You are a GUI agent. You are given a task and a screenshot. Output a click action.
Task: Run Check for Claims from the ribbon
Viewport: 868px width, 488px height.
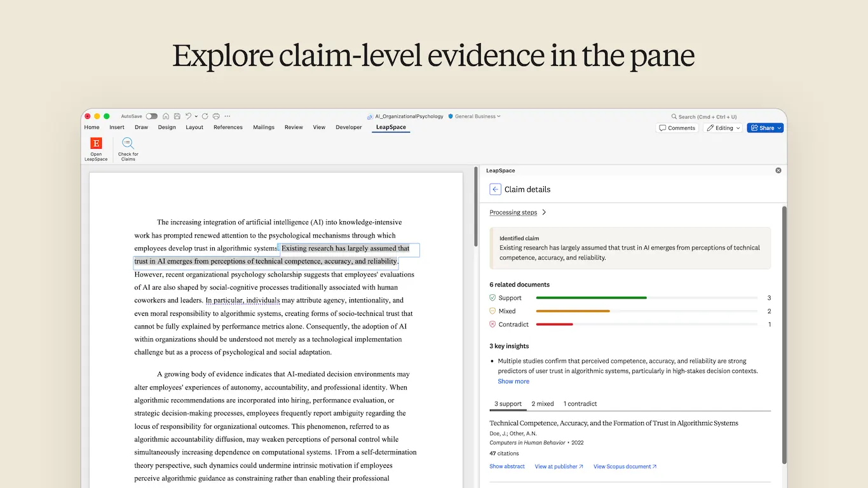pyautogui.click(x=128, y=149)
